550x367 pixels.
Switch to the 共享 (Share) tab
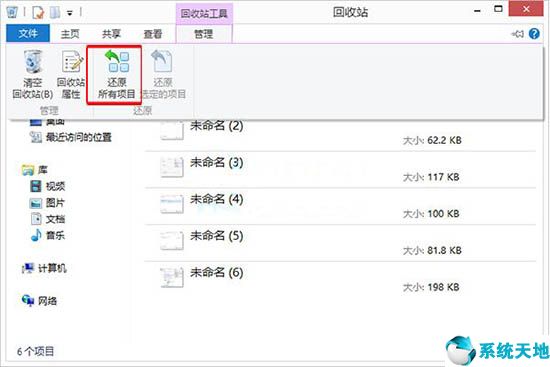[112, 34]
